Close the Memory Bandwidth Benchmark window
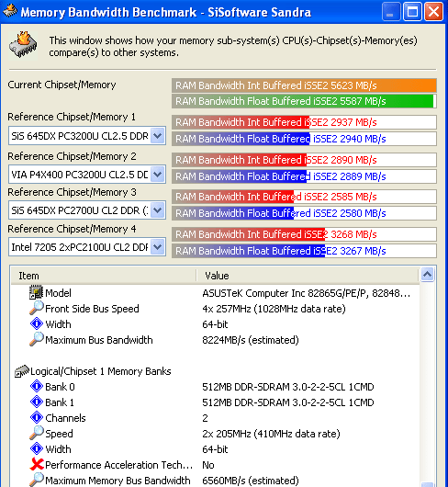The image size is (448, 487). point(433,12)
